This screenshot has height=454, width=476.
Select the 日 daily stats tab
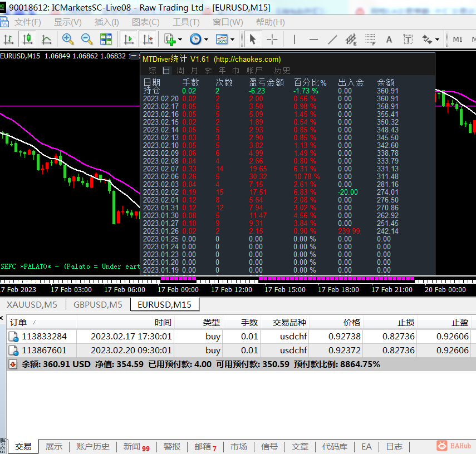[x=166, y=71]
